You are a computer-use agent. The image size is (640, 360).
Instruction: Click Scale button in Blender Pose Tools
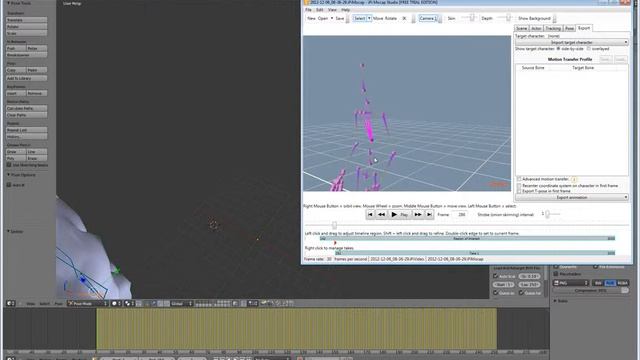click(27, 33)
